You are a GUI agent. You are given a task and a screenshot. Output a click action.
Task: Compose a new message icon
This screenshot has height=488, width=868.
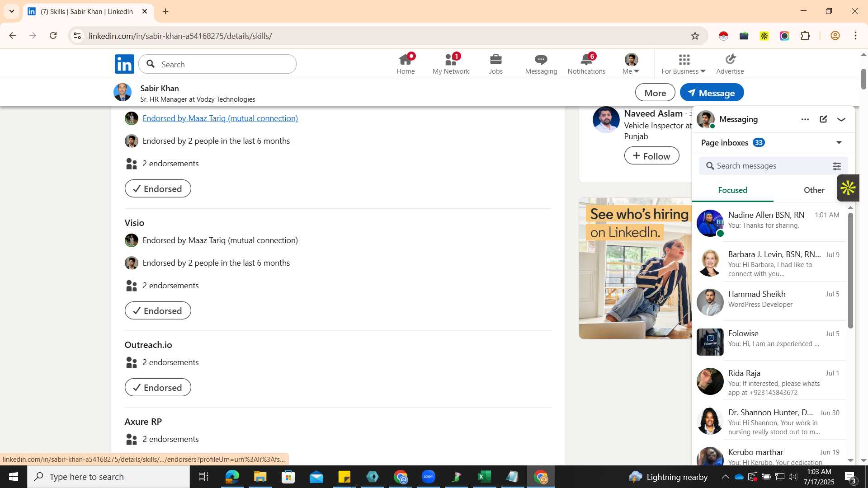point(823,119)
